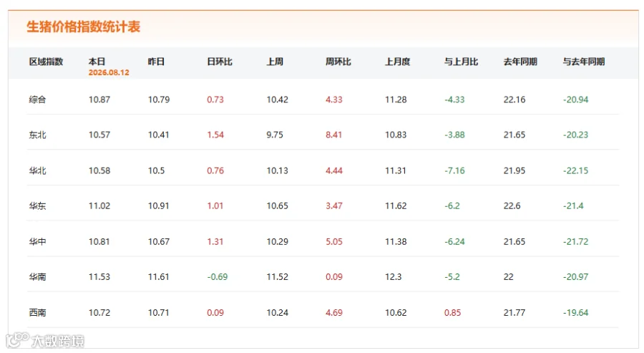Viewport: 644px width, 353px height.
Task: Click the 周环比 column header
Action: pos(338,62)
